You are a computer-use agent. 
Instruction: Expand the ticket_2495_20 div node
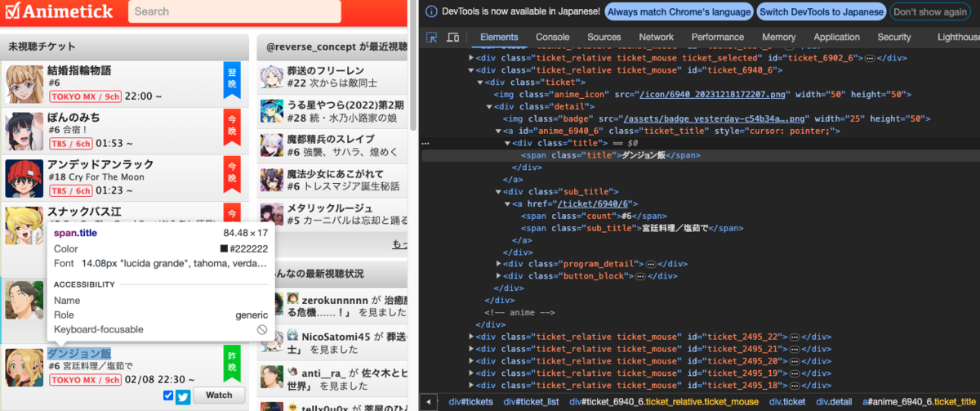pyautogui.click(x=471, y=361)
